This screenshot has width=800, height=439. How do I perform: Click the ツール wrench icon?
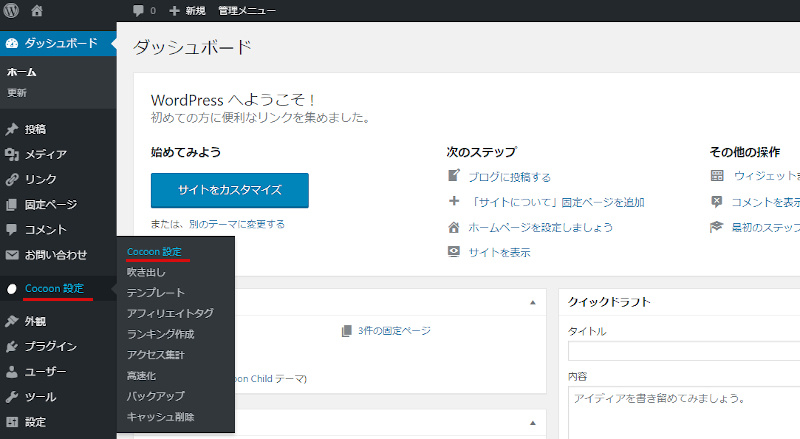[12, 397]
